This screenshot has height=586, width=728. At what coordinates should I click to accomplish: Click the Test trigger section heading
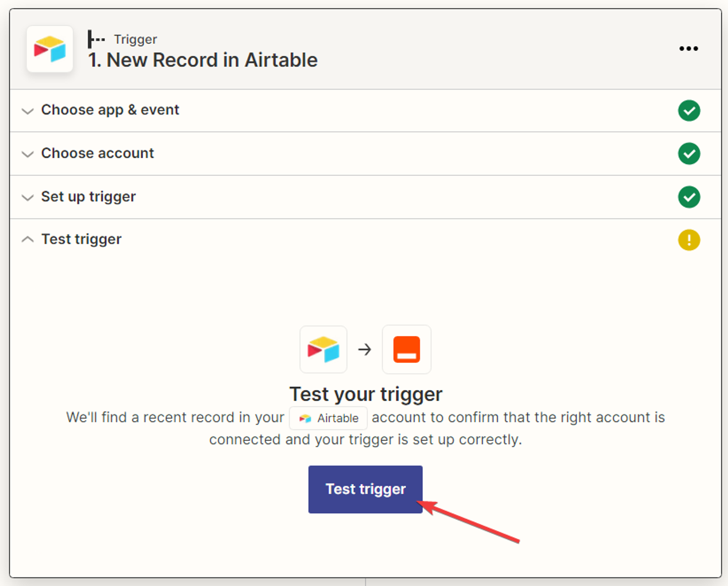pyautogui.click(x=81, y=239)
